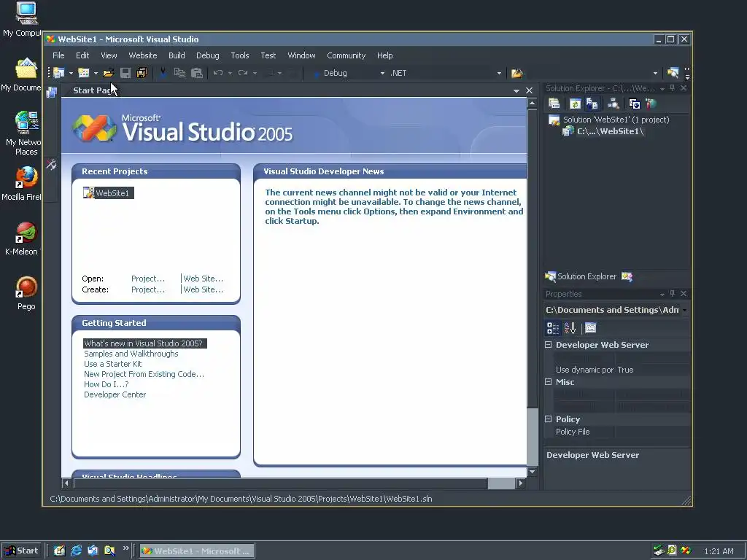
Task: Collapse the Developer Web Server category
Action: coord(549,345)
